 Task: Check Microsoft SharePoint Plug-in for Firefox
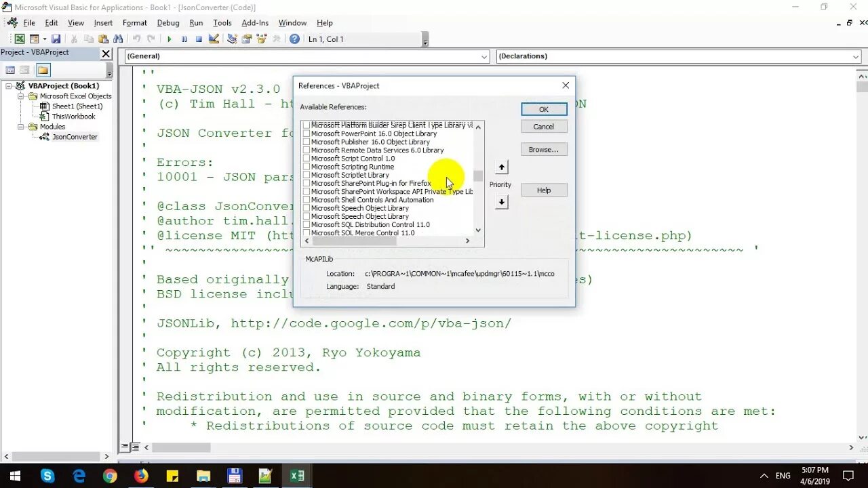(x=307, y=184)
